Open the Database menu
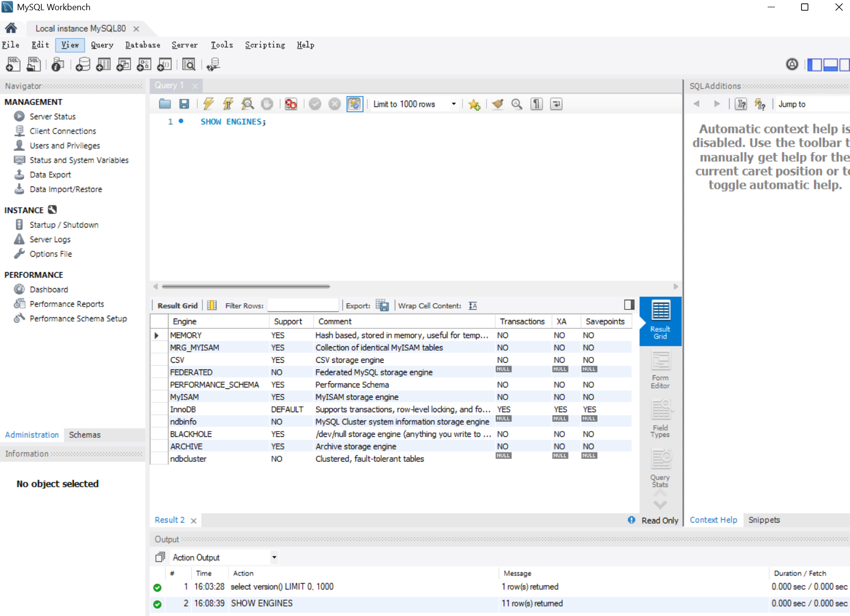The image size is (850, 616). (x=142, y=45)
